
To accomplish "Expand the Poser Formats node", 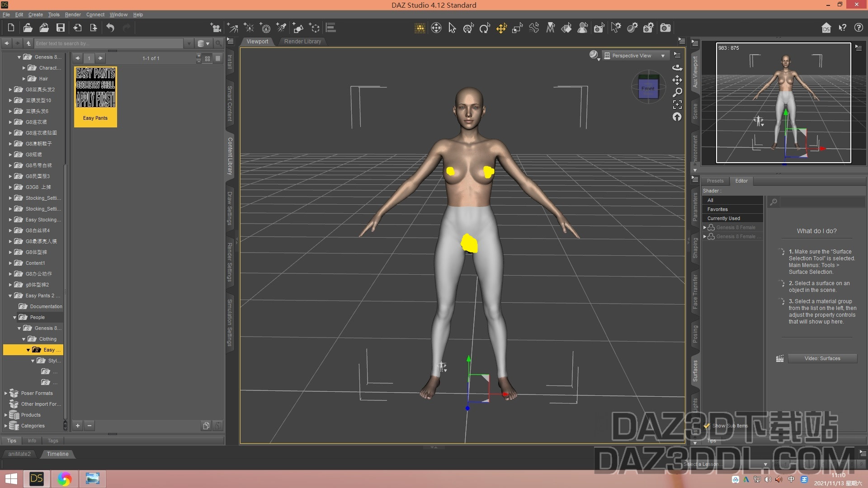I will [x=5, y=393].
